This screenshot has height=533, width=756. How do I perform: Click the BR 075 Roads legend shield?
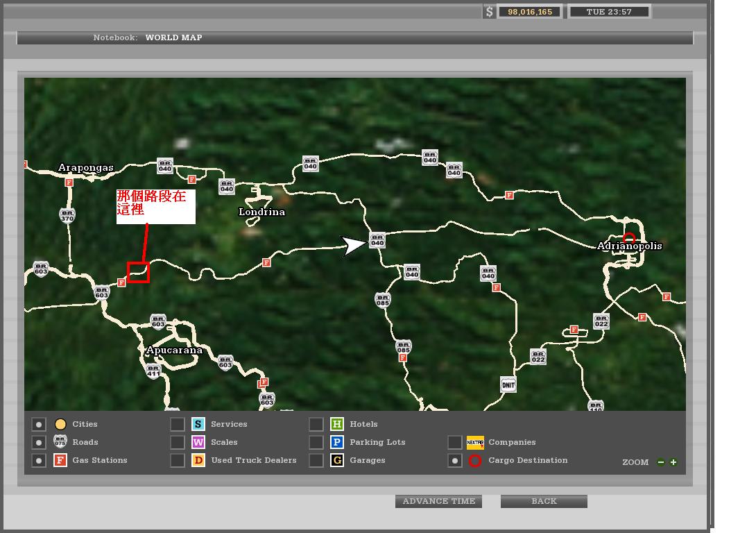60,442
